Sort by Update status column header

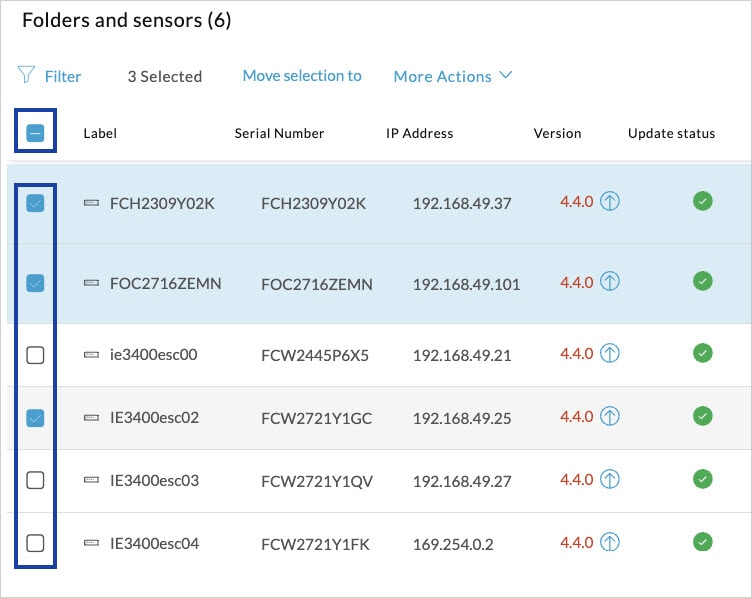671,133
